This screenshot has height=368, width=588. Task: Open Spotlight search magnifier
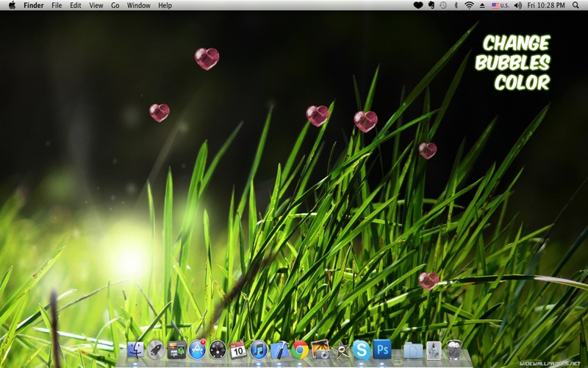click(x=576, y=5)
